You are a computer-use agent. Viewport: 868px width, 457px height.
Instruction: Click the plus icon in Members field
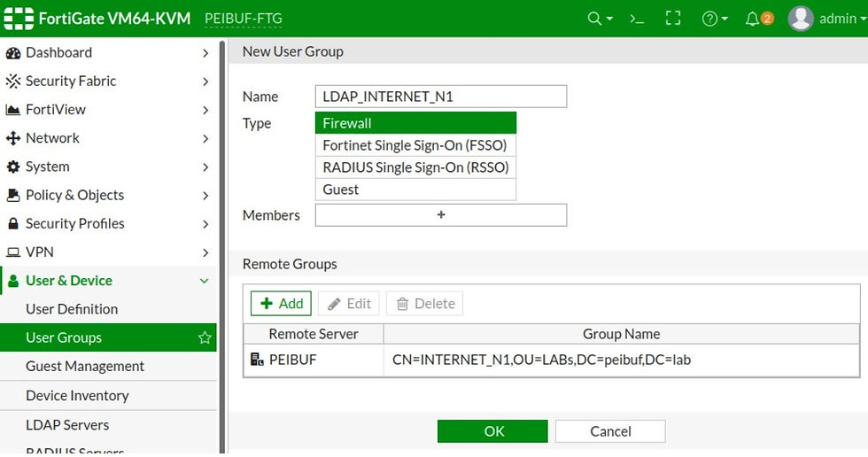pyautogui.click(x=441, y=214)
